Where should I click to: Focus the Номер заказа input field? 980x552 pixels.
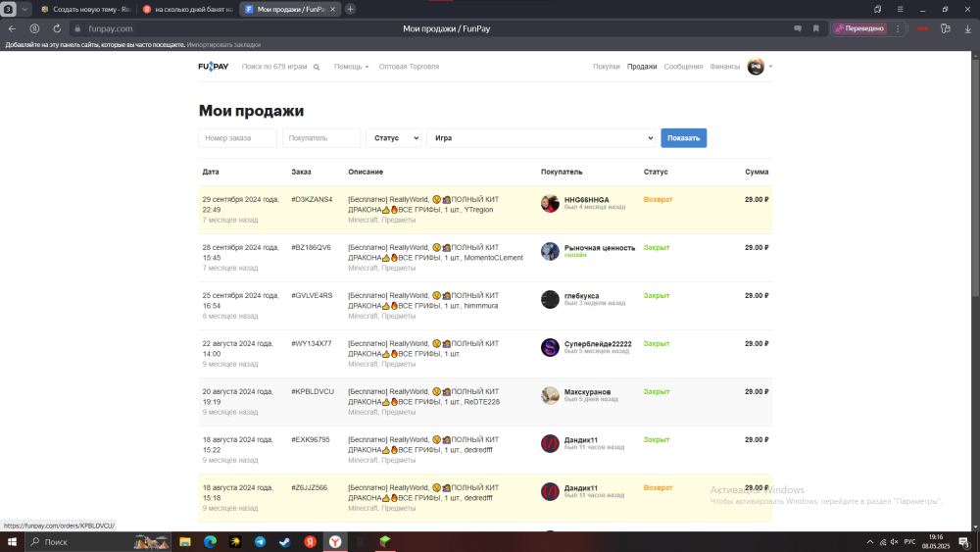(237, 138)
